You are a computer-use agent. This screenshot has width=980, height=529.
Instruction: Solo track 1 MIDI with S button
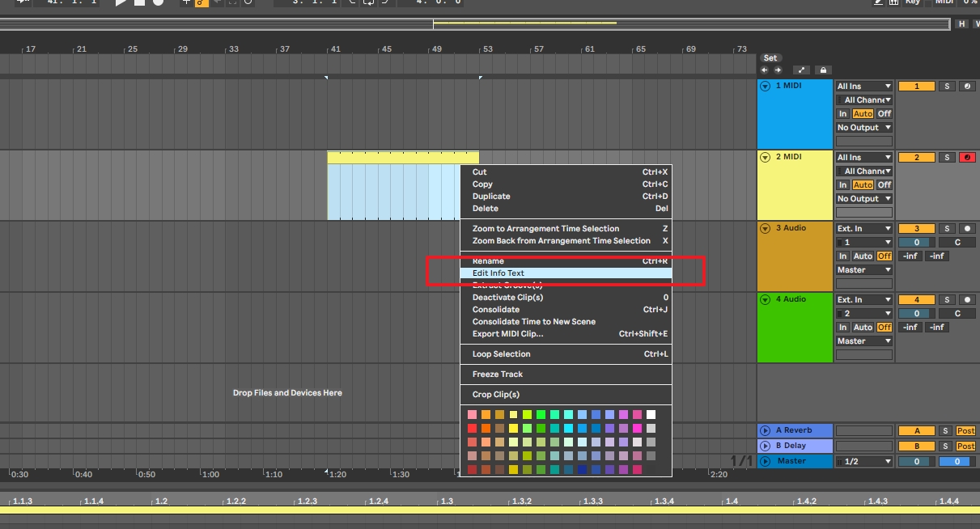tap(947, 87)
